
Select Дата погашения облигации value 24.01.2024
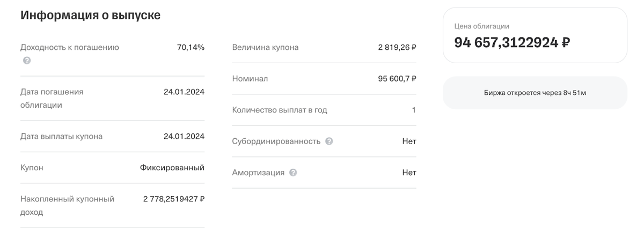click(184, 92)
